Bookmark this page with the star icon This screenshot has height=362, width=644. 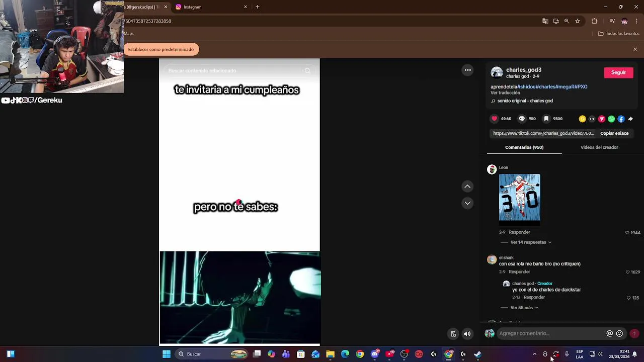pos(578,21)
